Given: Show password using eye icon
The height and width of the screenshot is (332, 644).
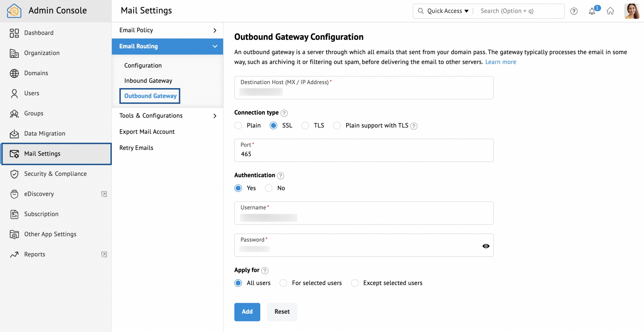Looking at the screenshot, I should tap(486, 246).
